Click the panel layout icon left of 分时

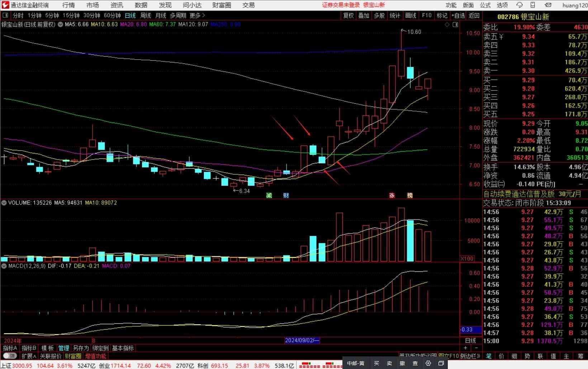[5, 15]
